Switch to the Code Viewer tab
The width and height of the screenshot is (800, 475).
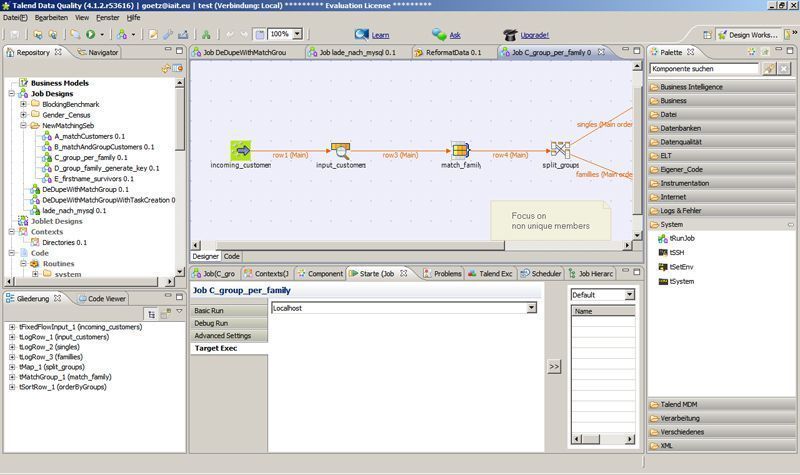pos(102,298)
